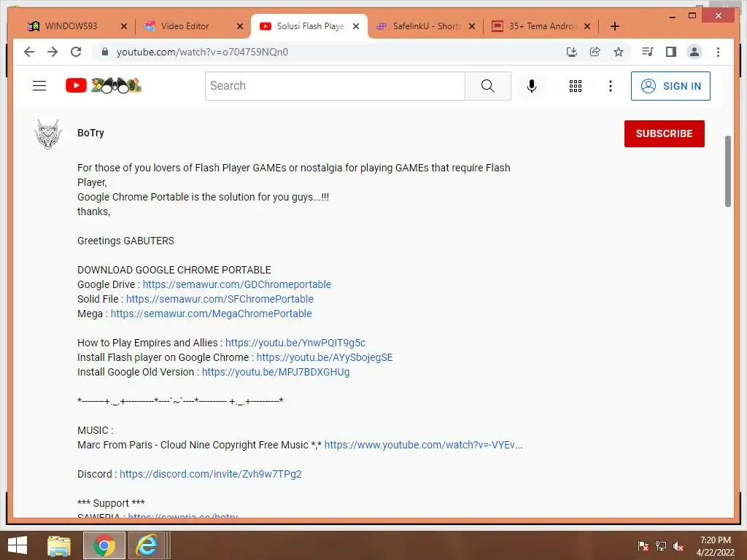Open Chrome three-dot menu
Image resolution: width=747 pixels, height=560 pixels.
pos(718,52)
